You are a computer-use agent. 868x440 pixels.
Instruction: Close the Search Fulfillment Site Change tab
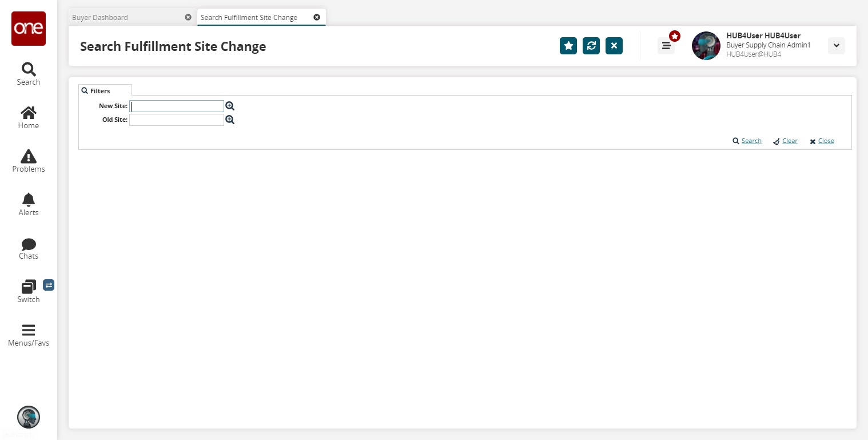(317, 17)
